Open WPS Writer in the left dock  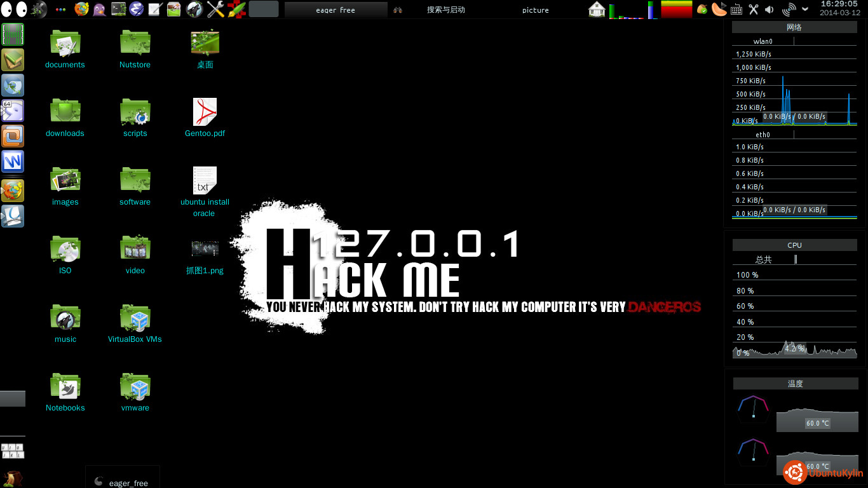point(13,161)
